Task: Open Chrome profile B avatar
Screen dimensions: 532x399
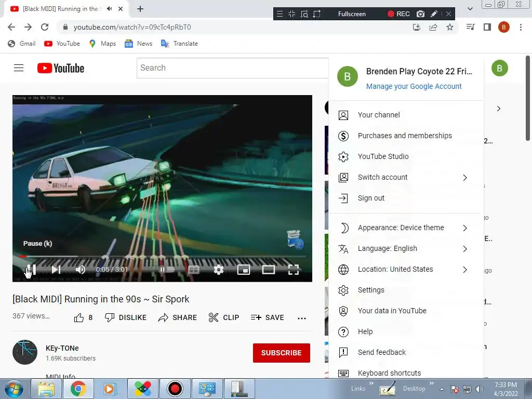Action: (x=504, y=27)
